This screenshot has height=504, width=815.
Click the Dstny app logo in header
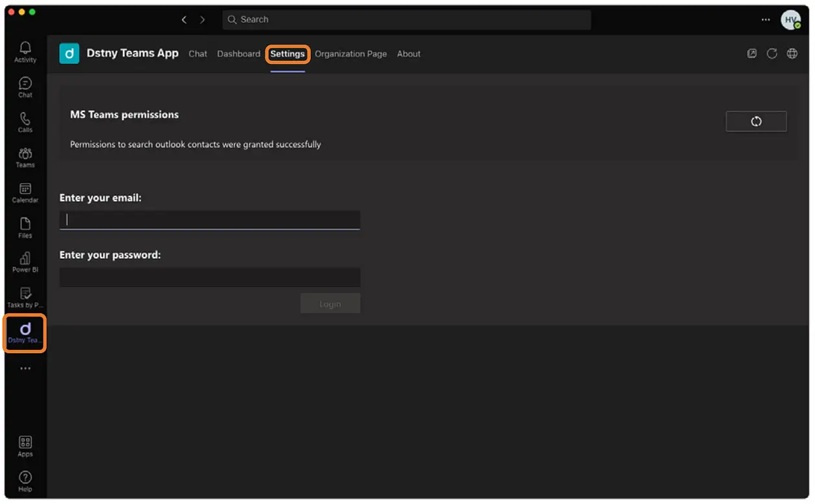click(x=69, y=54)
